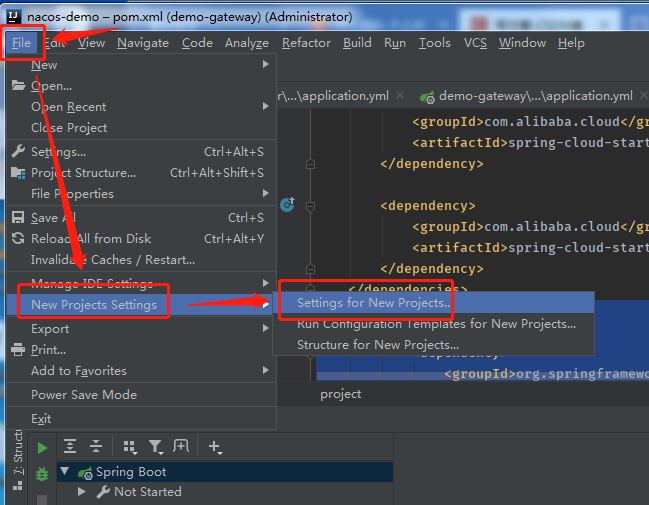Click the New submenu arrow
Screen dimensions: 649x505
266,64
